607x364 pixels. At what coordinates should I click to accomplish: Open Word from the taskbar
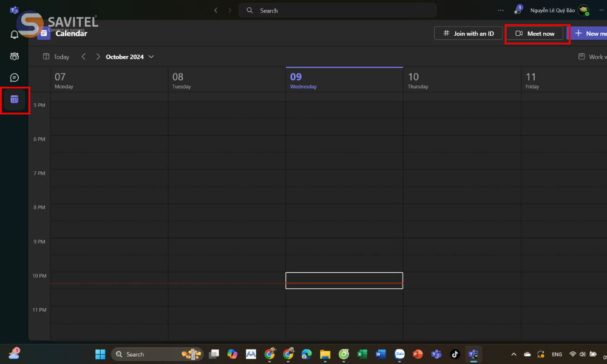381,354
